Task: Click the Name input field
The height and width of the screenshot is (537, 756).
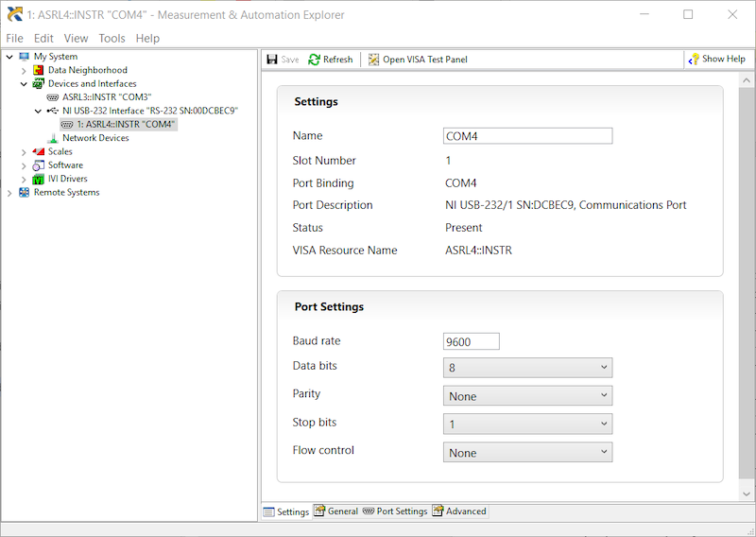Action: click(x=528, y=136)
